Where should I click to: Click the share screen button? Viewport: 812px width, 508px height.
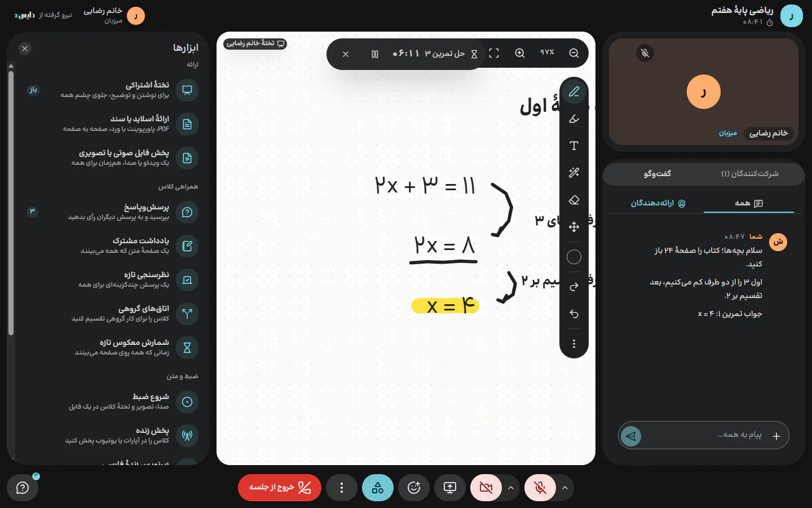click(450, 488)
